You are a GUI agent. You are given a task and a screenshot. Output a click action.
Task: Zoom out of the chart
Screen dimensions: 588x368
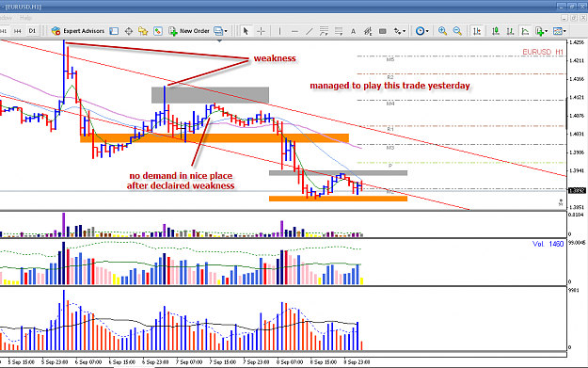coord(457,31)
